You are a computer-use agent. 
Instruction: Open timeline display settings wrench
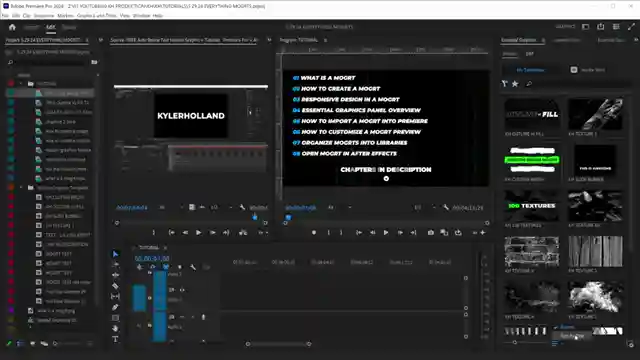(x=193, y=267)
